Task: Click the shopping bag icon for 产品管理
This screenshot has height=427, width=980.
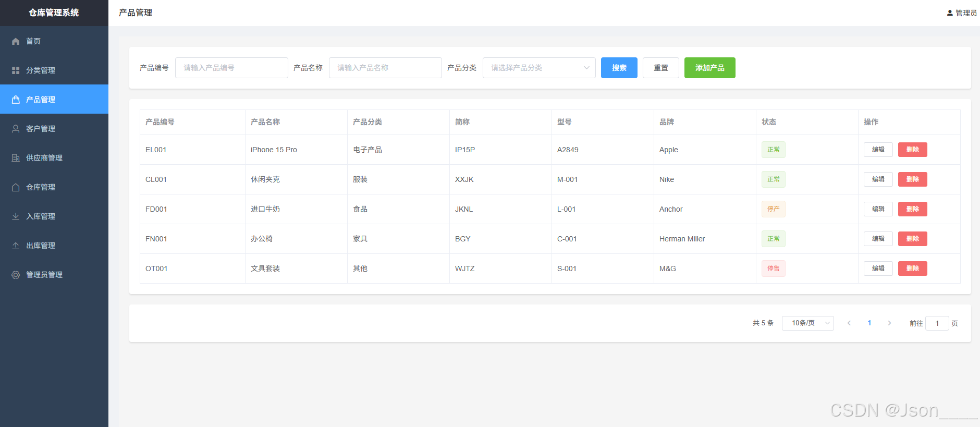Action: click(16, 100)
